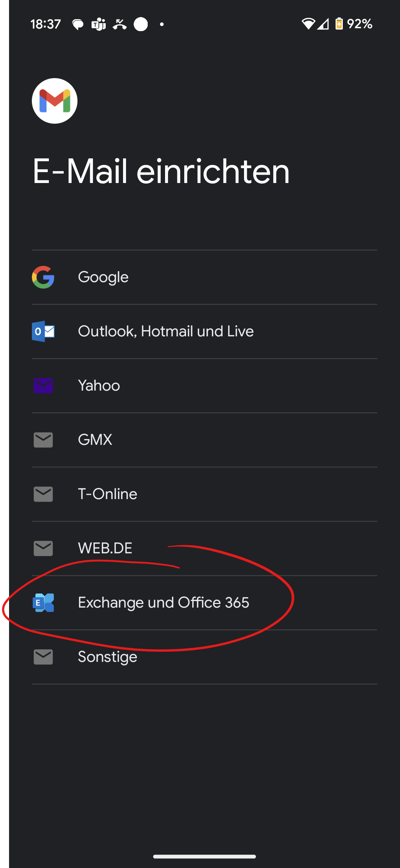
Task: Tap the bottom navigation gesture bar
Action: tap(204, 856)
